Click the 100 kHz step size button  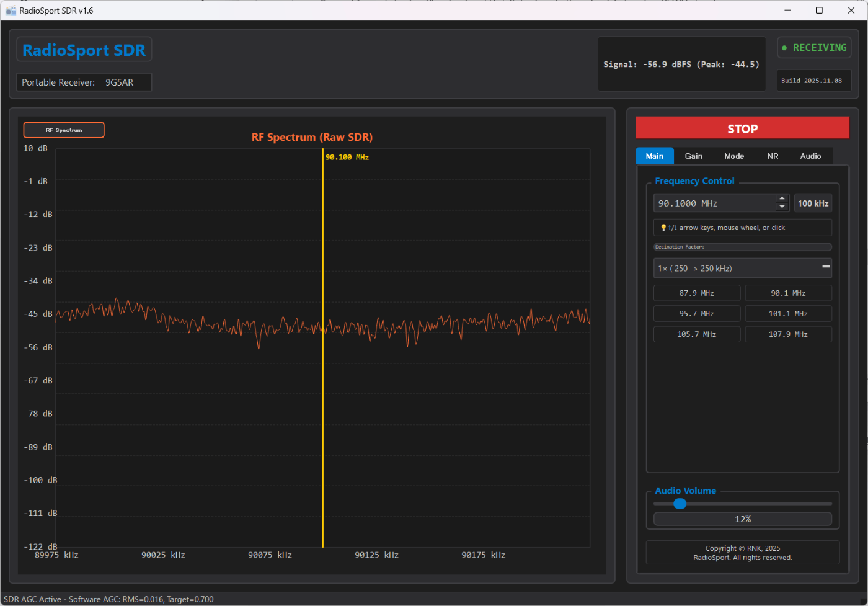tap(813, 203)
